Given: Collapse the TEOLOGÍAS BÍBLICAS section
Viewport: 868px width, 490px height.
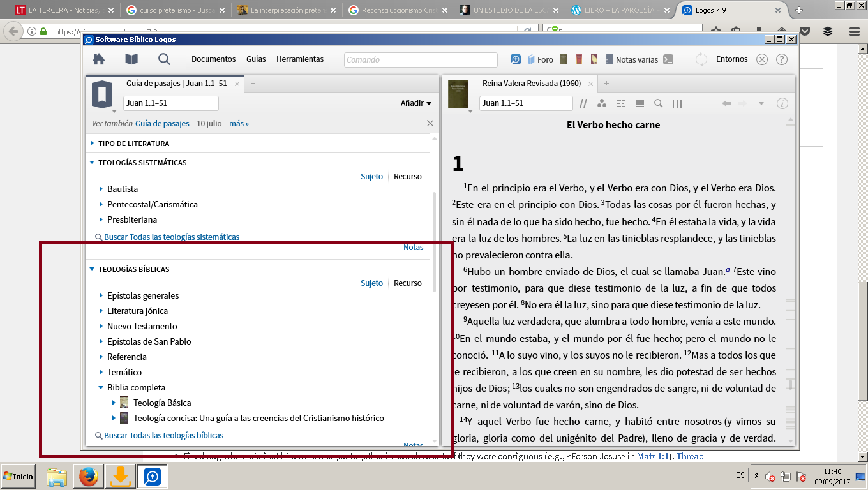Looking at the screenshot, I should point(92,269).
